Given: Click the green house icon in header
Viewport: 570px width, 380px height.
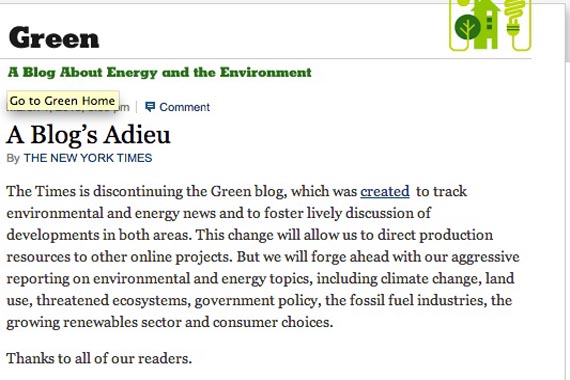Looking at the screenshot, I should (486, 24).
